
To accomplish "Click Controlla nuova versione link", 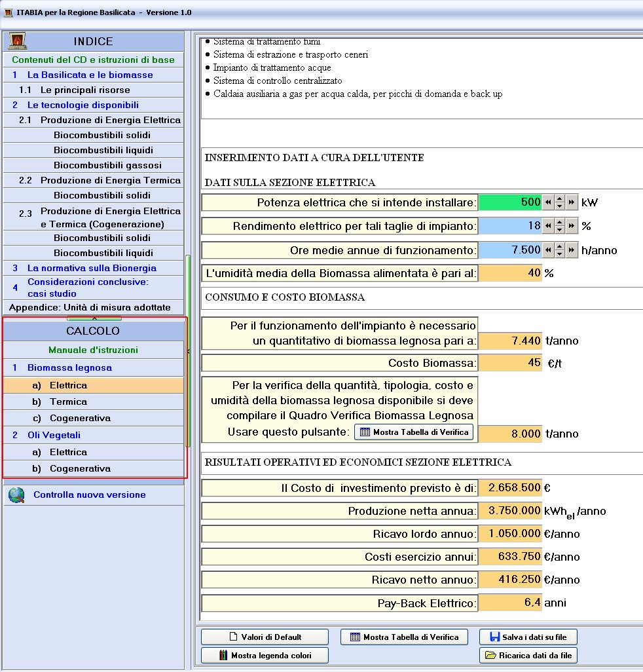I will click(90, 495).
